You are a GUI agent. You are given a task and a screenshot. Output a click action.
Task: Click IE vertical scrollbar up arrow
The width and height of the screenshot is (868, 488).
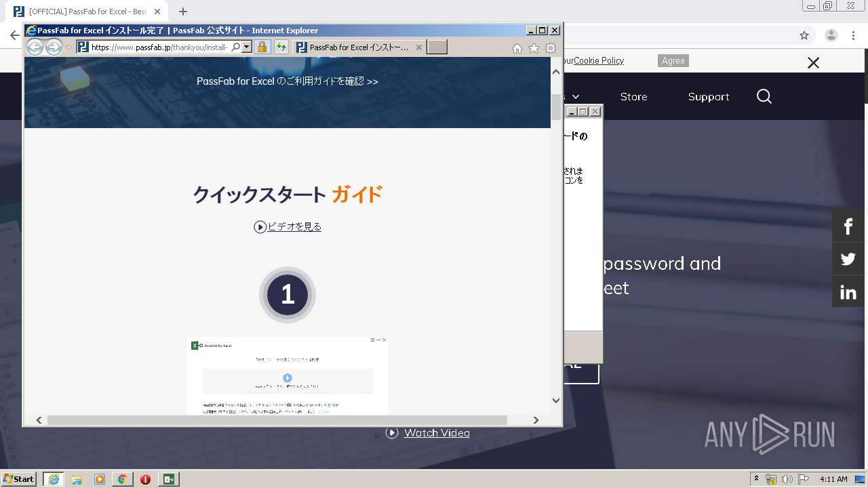556,71
